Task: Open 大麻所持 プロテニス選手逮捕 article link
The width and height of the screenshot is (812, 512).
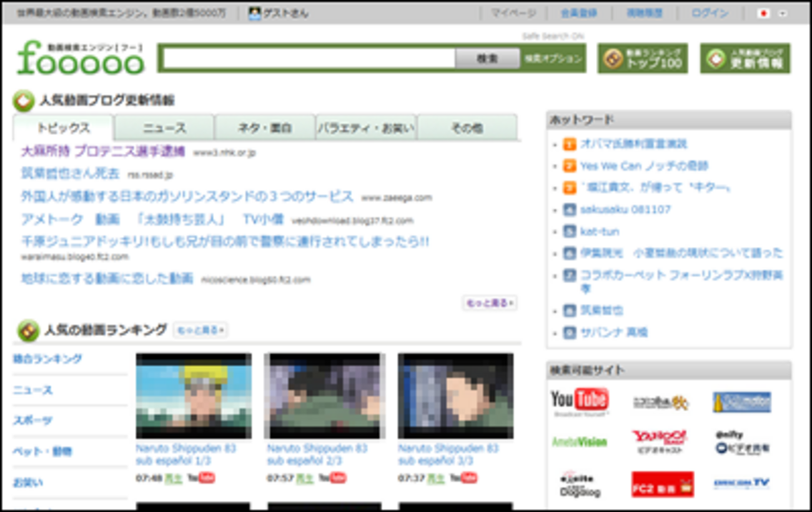Action: (x=103, y=152)
